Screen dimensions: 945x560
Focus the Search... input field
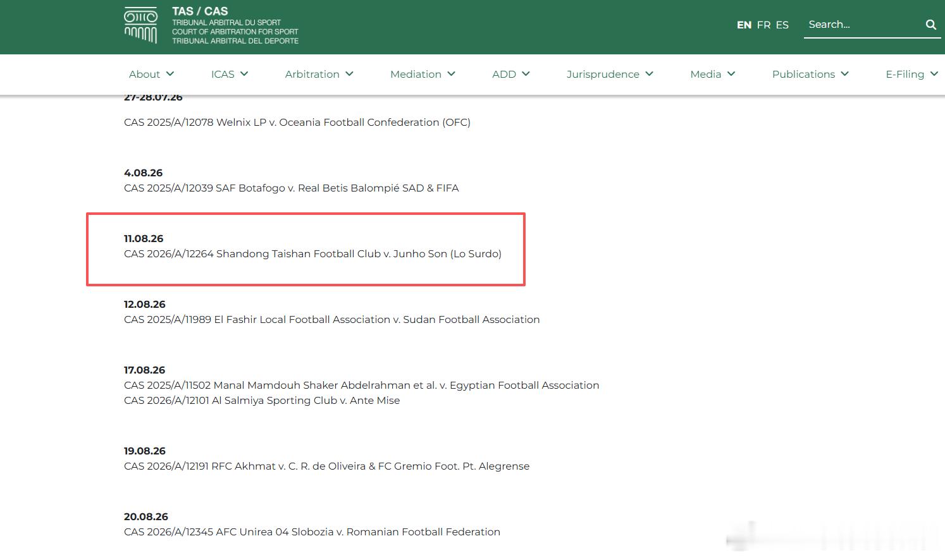point(864,25)
